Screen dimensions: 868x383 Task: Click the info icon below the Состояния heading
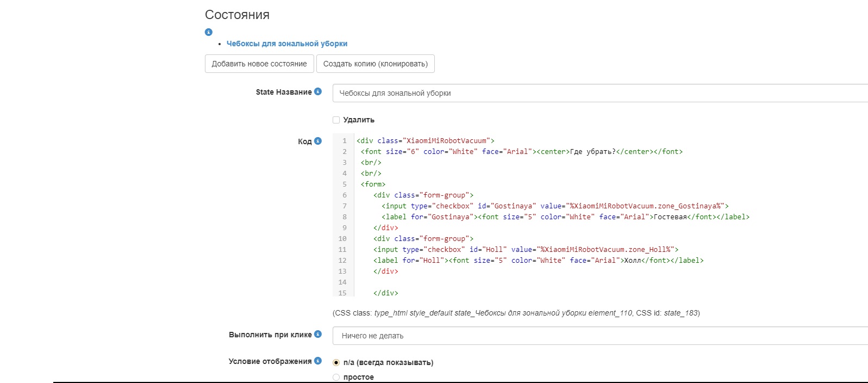tap(208, 32)
